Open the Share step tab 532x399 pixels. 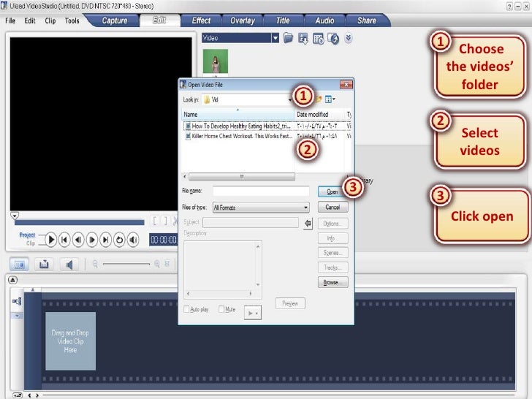366,20
